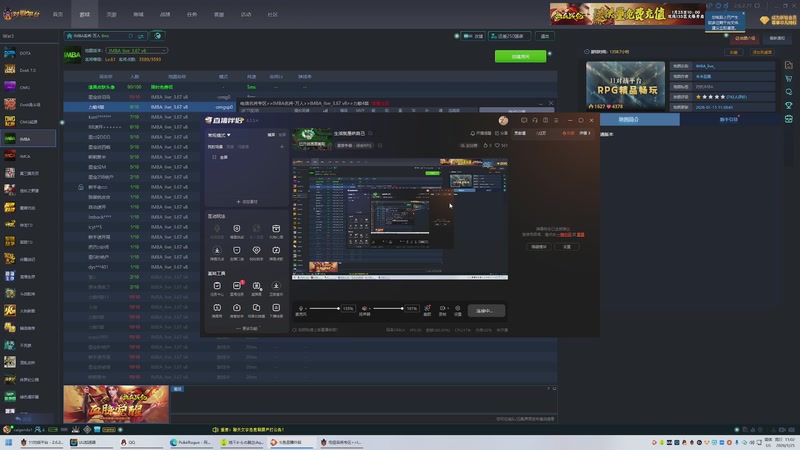The height and width of the screenshot is (450, 800).
Task: Click the settings gear in the streaming control bar
Action: click(458, 310)
